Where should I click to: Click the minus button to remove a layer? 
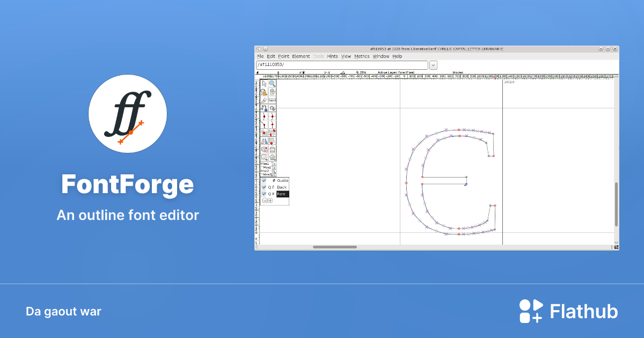265,201
